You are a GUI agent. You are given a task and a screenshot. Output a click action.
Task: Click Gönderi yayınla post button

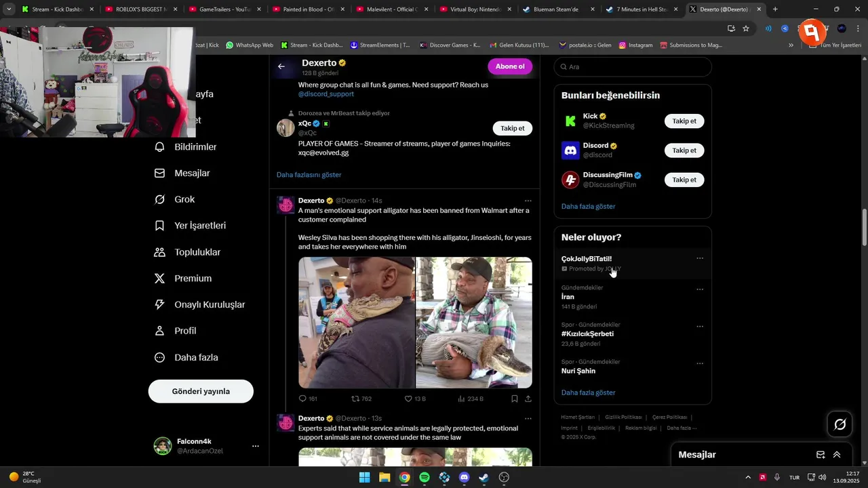coord(201,391)
